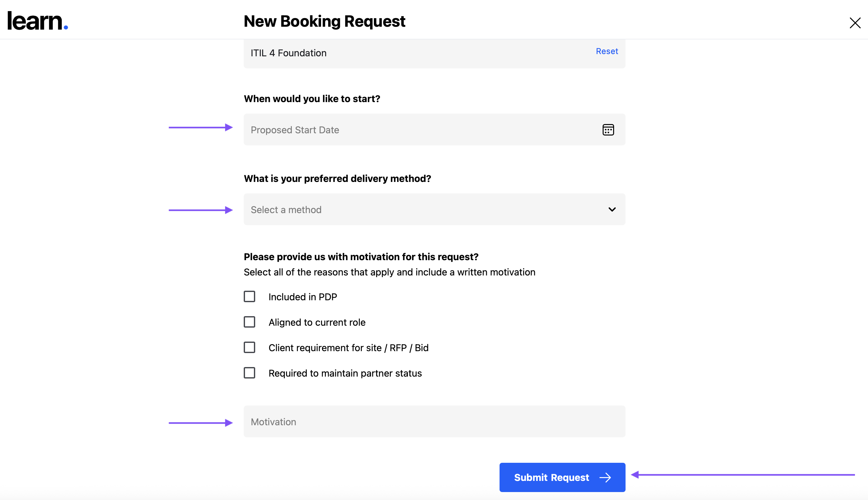This screenshot has width=868, height=500.
Task: Expand the delivery method chevron
Action: tap(612, 210)
